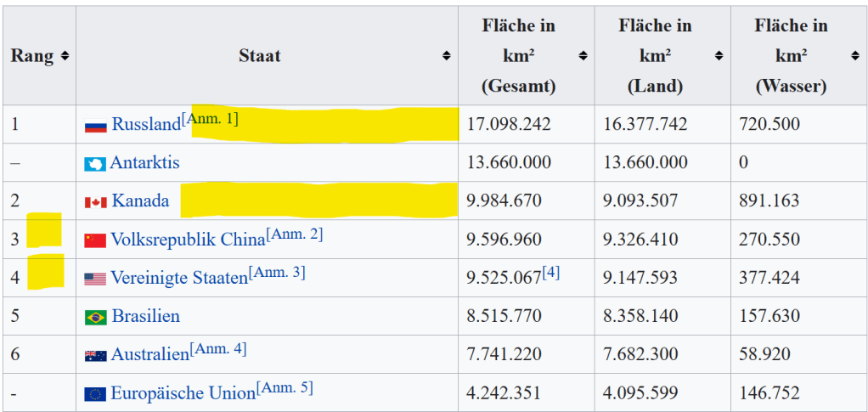
Task: Click the Chinese flag icon
Action: [x=95, y=240]
